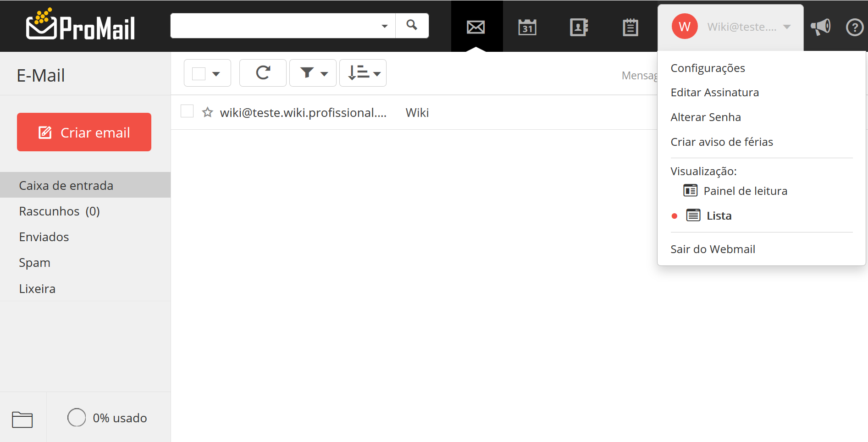Click the search magnifier button
This screenshot has height=442, width=868.
click(412, 25)
